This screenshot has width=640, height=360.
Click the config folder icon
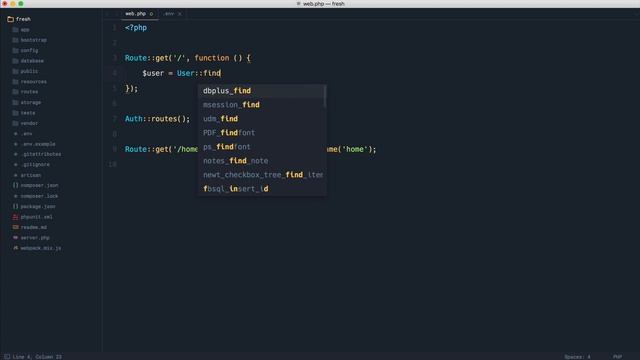tap(16, 51)
